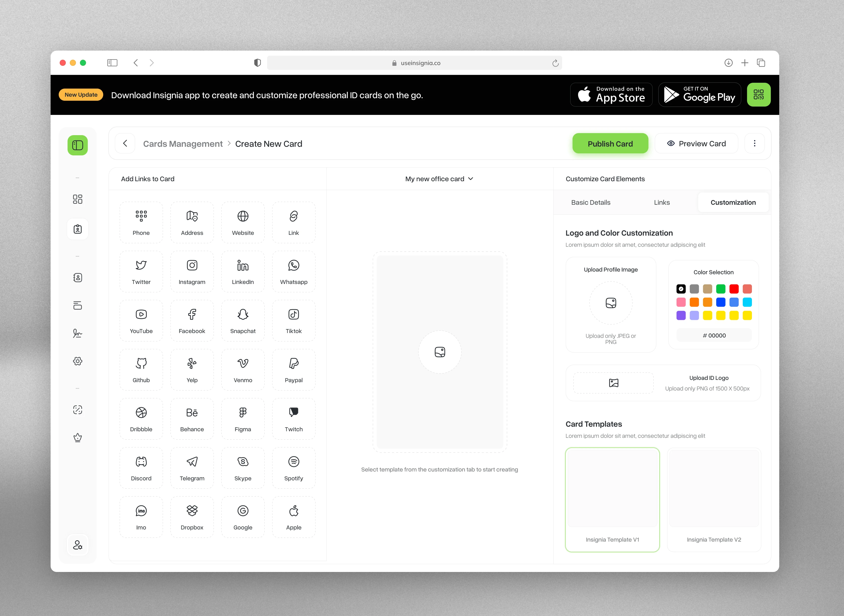Viewport: 844px width, 616px height.
Task: Select Insignia Template V1
Action: [x=612, y=499]
